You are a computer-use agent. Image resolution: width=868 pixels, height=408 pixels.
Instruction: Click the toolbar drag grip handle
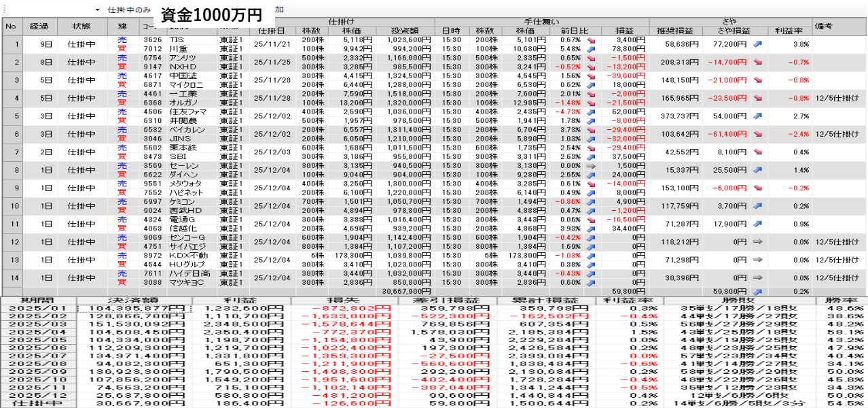(x=3, y=10)
